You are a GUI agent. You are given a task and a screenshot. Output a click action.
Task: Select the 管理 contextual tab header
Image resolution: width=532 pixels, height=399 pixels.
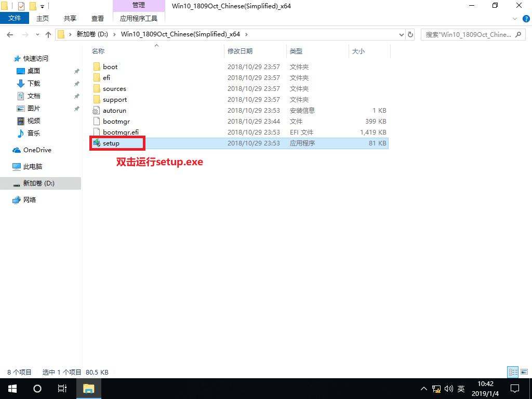138,5
